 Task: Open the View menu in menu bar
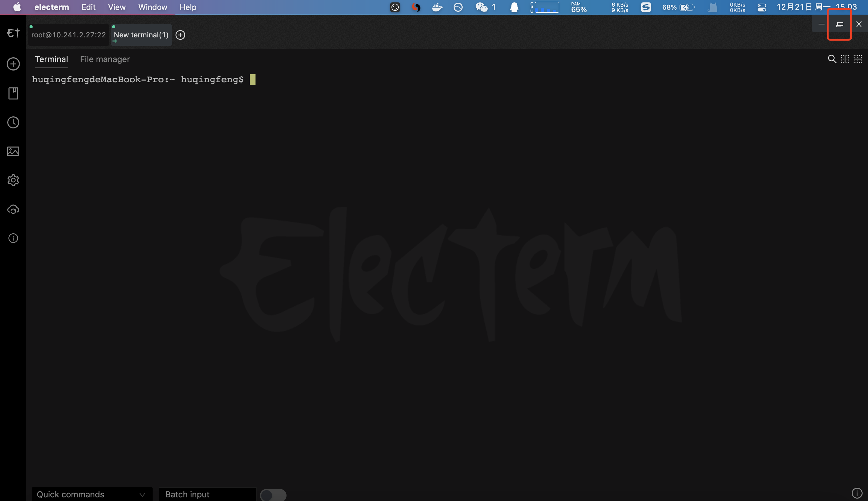[117, 7]
